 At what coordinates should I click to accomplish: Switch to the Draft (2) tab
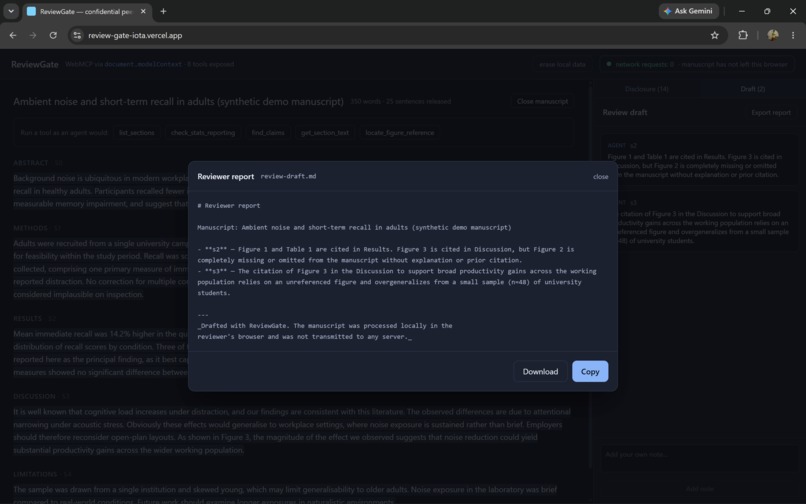point(753,89)
